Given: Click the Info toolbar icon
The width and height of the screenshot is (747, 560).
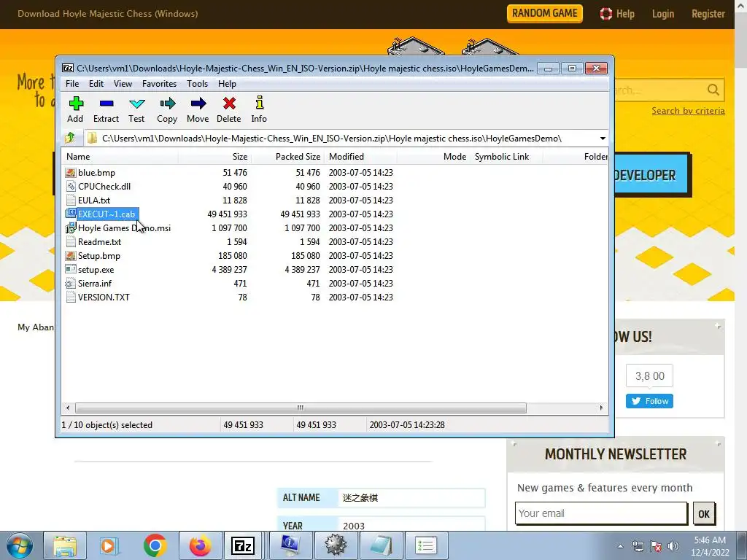Looking at the screenshot, I should (x=259, y=103).
